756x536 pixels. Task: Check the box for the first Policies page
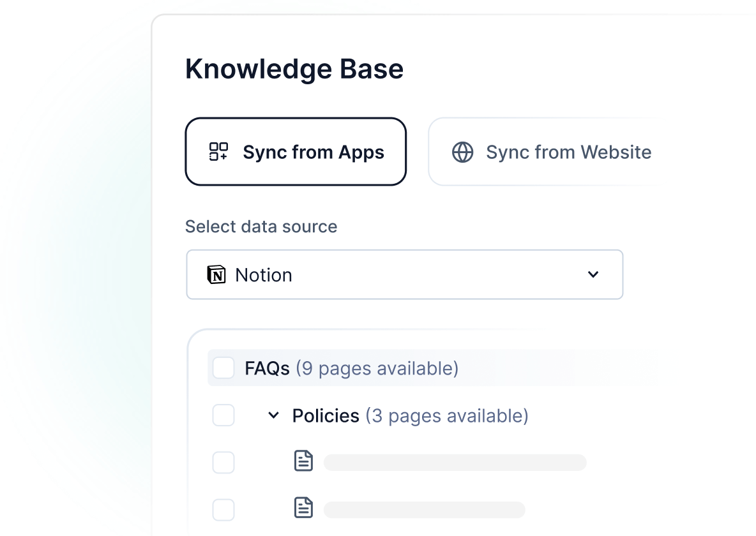point(223,463)
